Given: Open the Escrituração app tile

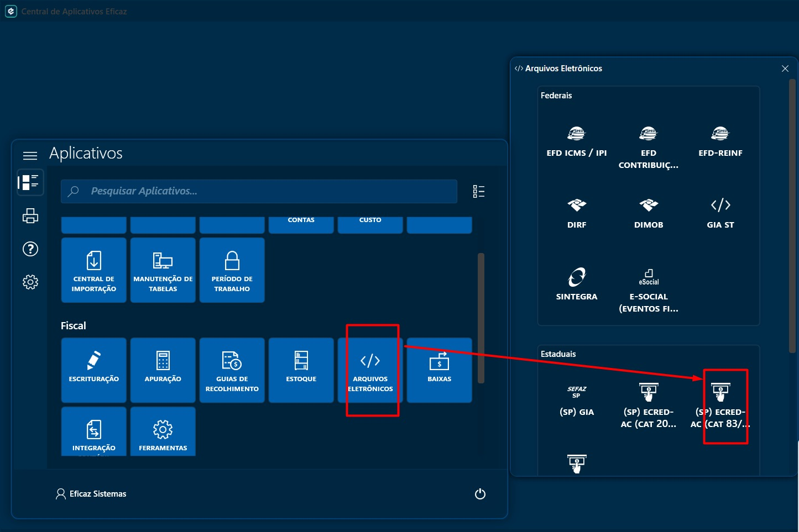Looking at the screenshot, I should pyautogui.click(x=93, y=370).
